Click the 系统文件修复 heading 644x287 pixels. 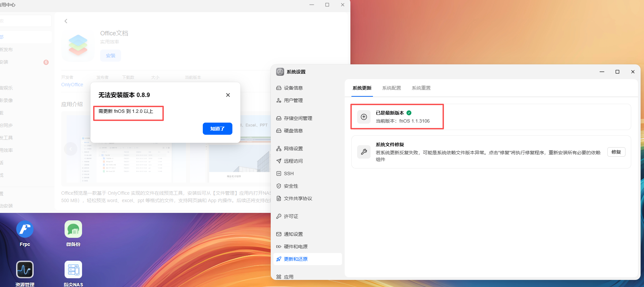pyautogui.click(x=390, y=145)
